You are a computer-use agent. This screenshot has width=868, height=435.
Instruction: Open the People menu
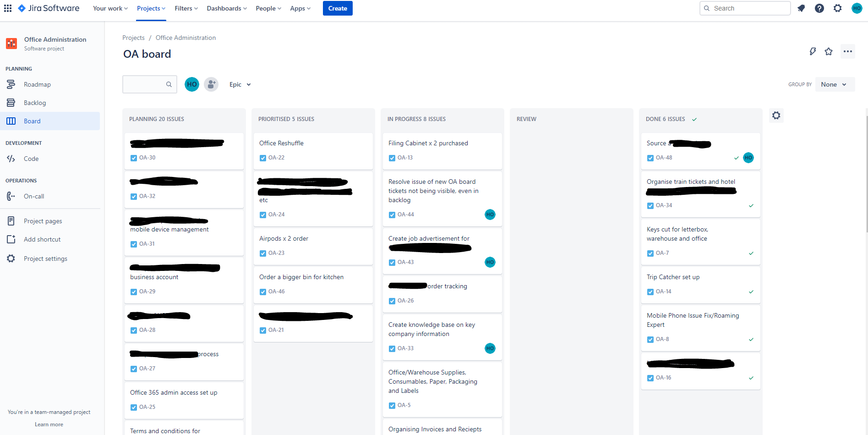click(267, 8)
